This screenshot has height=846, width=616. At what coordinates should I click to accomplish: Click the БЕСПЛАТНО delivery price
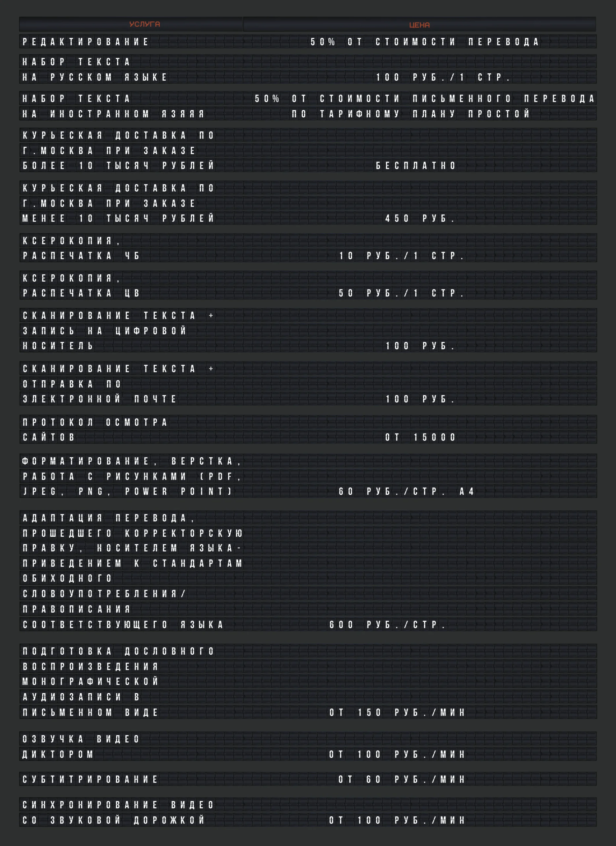tap(416, 166)
